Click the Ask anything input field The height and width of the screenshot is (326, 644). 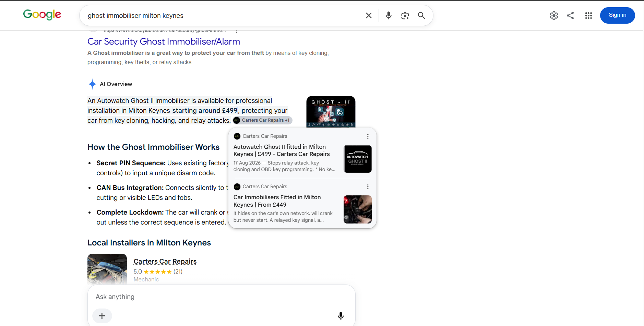(x=221, y=297)
